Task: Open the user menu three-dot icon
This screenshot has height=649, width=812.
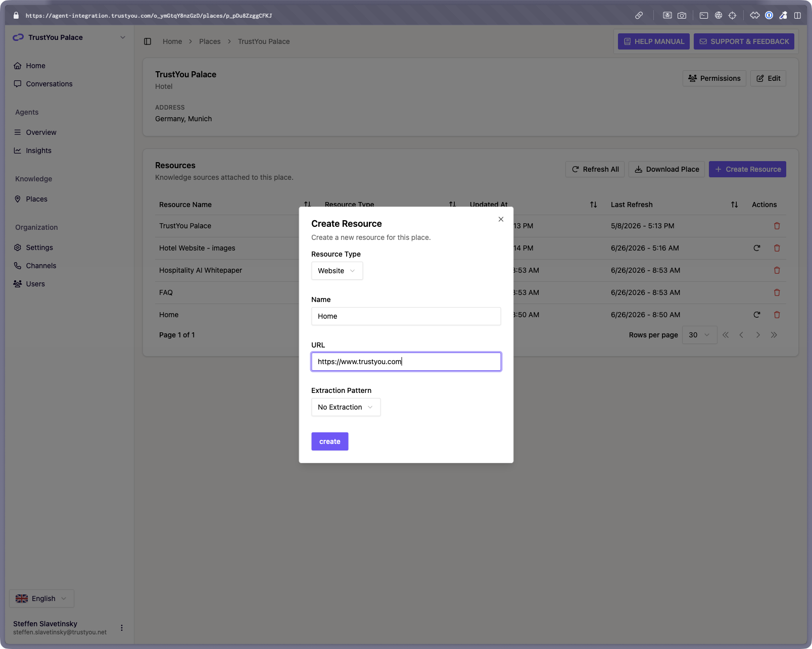Action: pyautogui.click(x=122, y=628)
